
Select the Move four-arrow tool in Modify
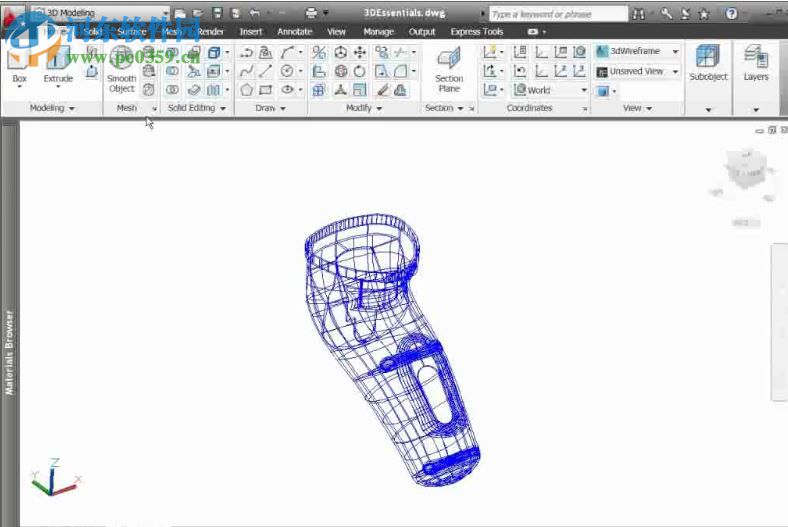(360, 52)
